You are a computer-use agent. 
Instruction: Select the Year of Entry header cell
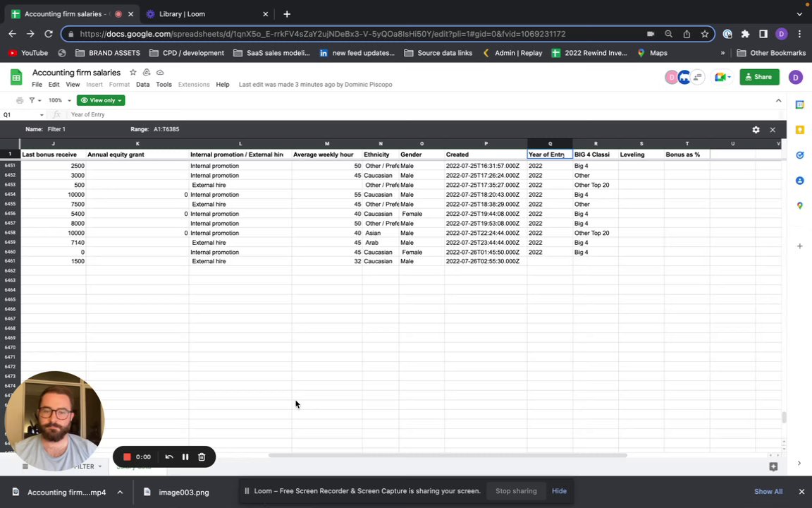tap(550, 155)
